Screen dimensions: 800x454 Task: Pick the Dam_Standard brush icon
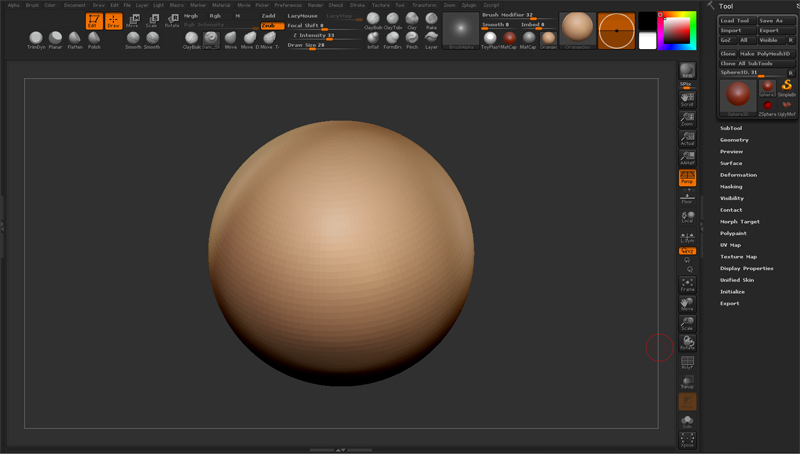[211, 40]
